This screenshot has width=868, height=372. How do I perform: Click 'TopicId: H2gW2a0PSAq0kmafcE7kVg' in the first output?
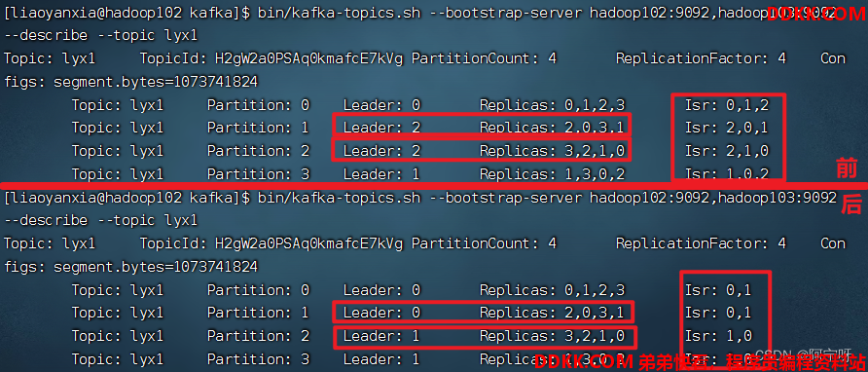(x=271, y=58)
